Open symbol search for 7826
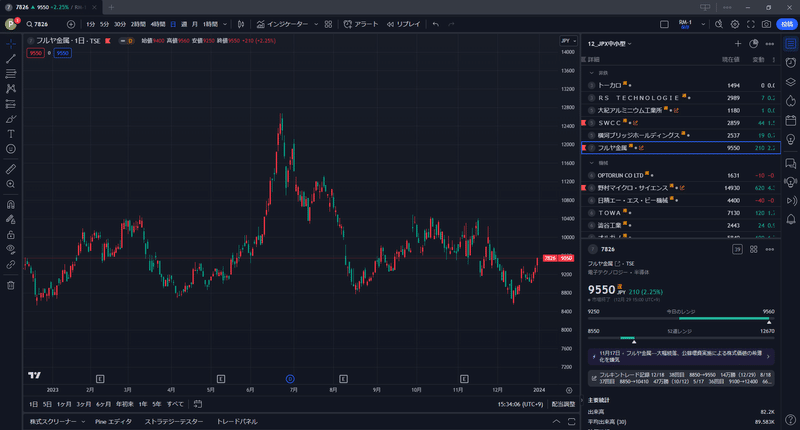 click(38, 24)
